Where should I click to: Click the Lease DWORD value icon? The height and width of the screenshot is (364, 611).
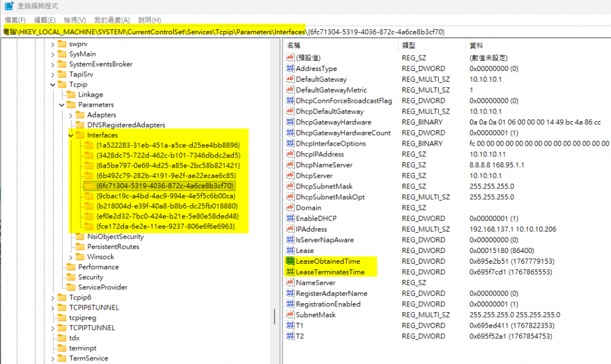(x=290, y=251)
